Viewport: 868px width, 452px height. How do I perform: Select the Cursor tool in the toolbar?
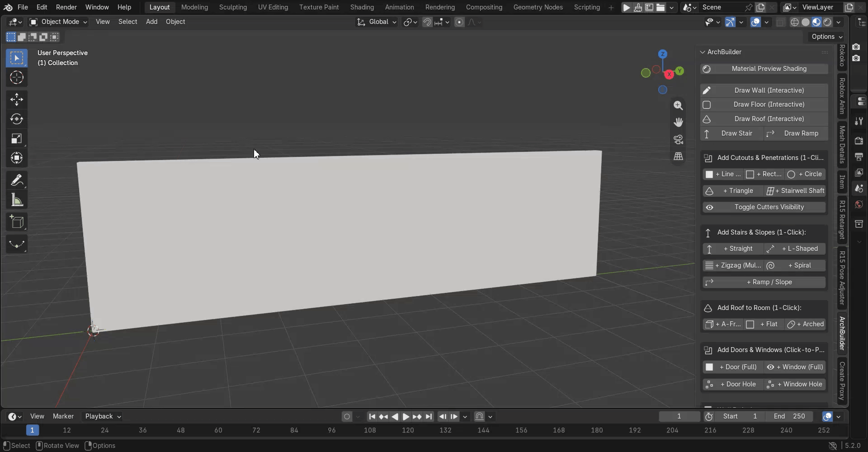click(17, 78)
